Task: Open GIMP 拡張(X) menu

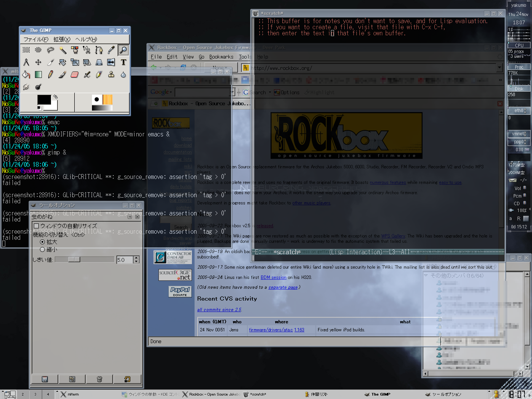Action: pyautogui.click(x=62, y=40)
